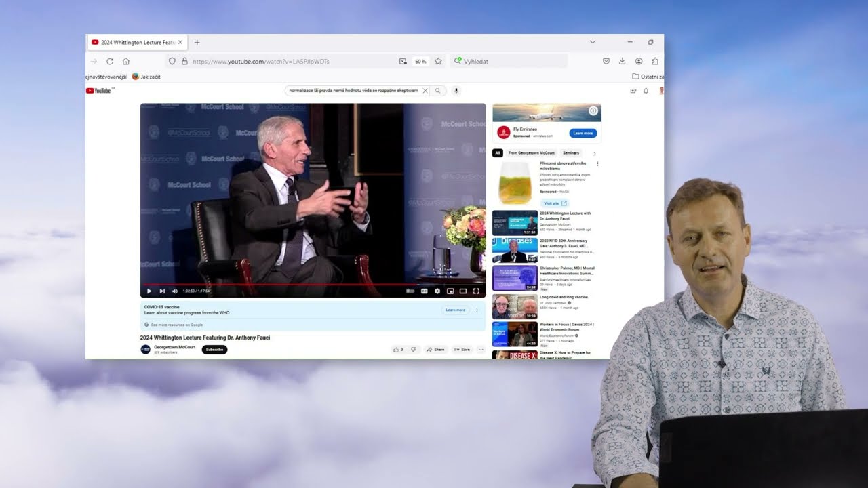Viewport: 868px width, 488px height.
Task: Click Learn more on COVID-19 vaccine panel
Action: (x=455, y=310)
